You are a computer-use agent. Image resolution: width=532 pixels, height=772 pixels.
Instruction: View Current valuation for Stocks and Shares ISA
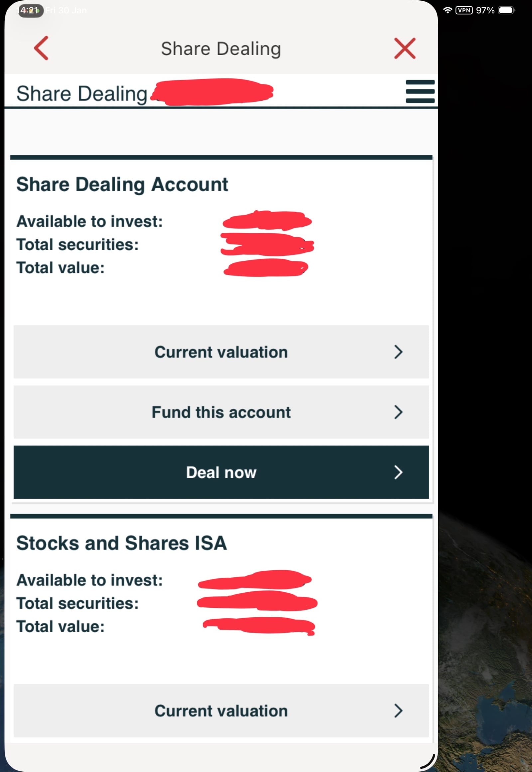221,711
